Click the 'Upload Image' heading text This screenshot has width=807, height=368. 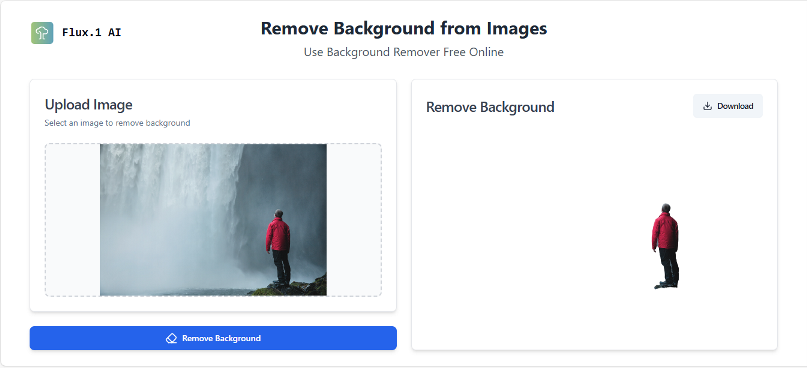[x=89, y=104]
